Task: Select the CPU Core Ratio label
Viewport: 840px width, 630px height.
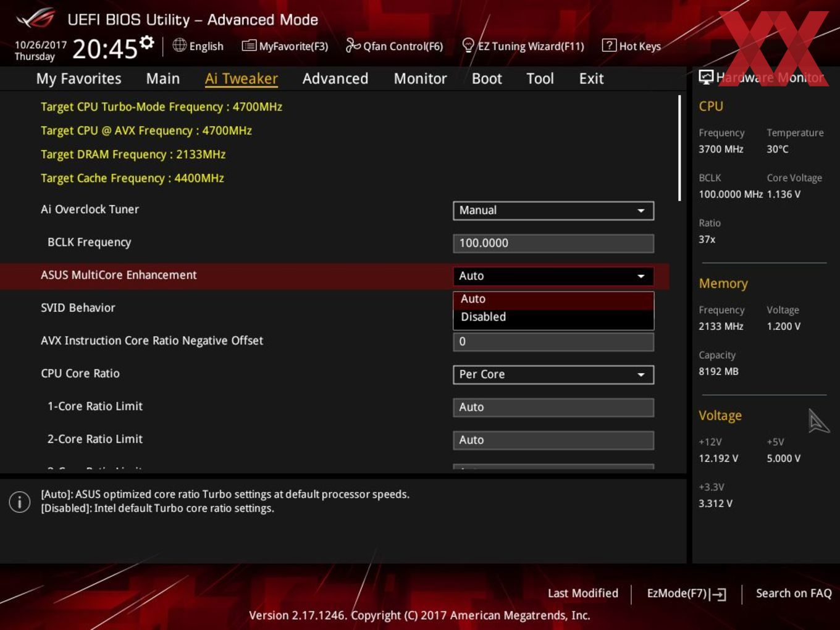Action: [80, 373]
